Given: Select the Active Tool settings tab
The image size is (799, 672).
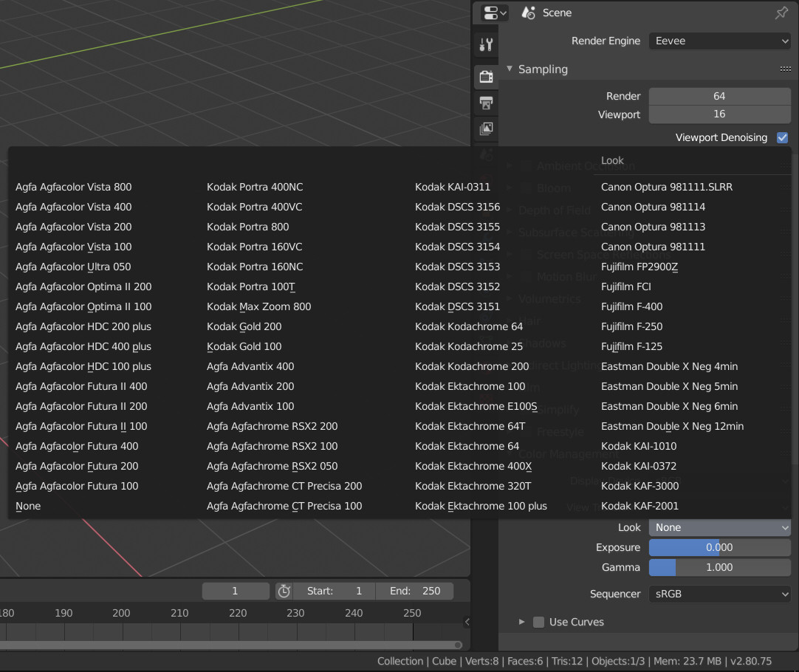Looking at the screenshot, I should click(x=485, y=44).
